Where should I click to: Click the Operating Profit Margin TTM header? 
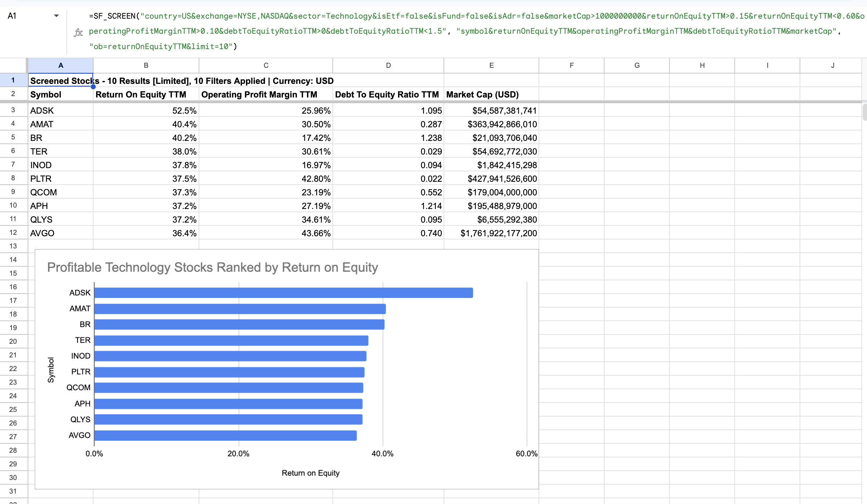pos(266,95)
